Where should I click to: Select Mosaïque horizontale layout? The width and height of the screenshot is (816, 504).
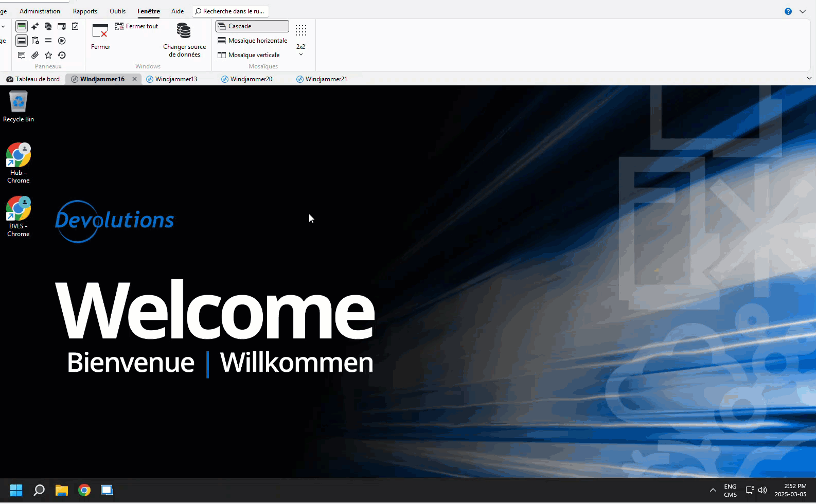tap(252, 41)
